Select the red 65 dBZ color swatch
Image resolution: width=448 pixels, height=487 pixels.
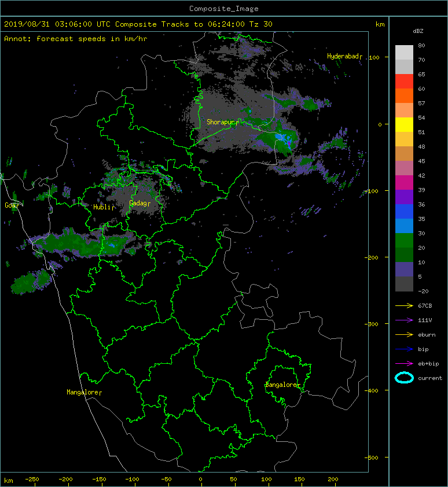404,81
